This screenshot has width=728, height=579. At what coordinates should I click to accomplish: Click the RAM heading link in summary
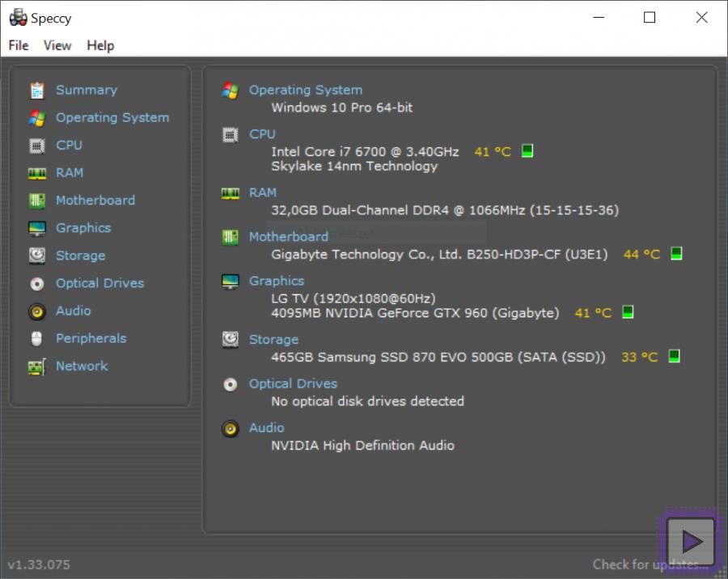[x=263, y=192]
